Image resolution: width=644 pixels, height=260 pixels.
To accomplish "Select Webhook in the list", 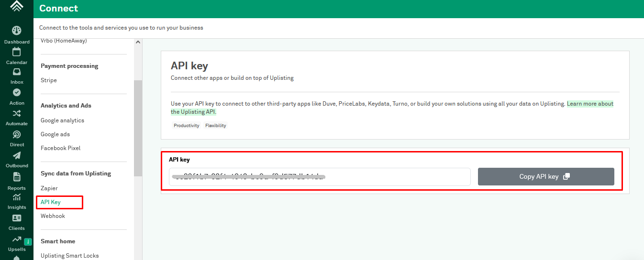I will [53, 216].
